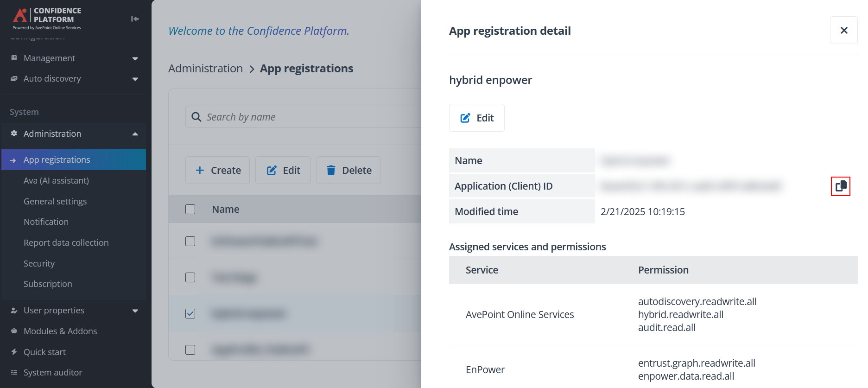Go to Notification settings

pyautogui.click(x=46, y=222)
